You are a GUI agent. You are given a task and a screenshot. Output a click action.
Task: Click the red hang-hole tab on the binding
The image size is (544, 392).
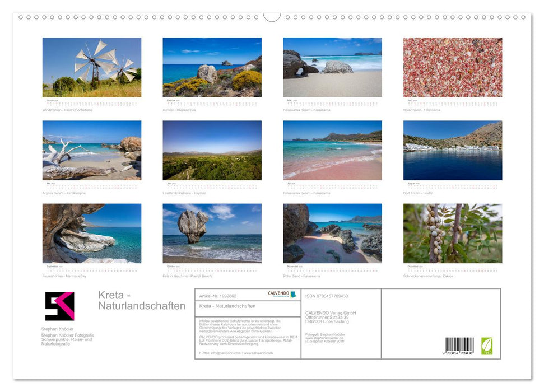273,16
